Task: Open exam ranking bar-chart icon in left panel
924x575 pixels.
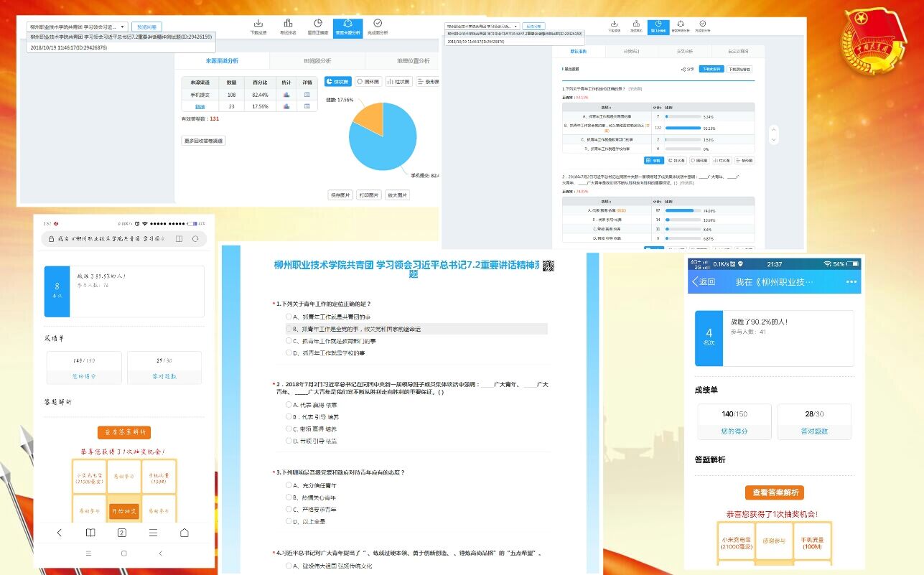Action: pyautogui.click(x=288, y=24)
